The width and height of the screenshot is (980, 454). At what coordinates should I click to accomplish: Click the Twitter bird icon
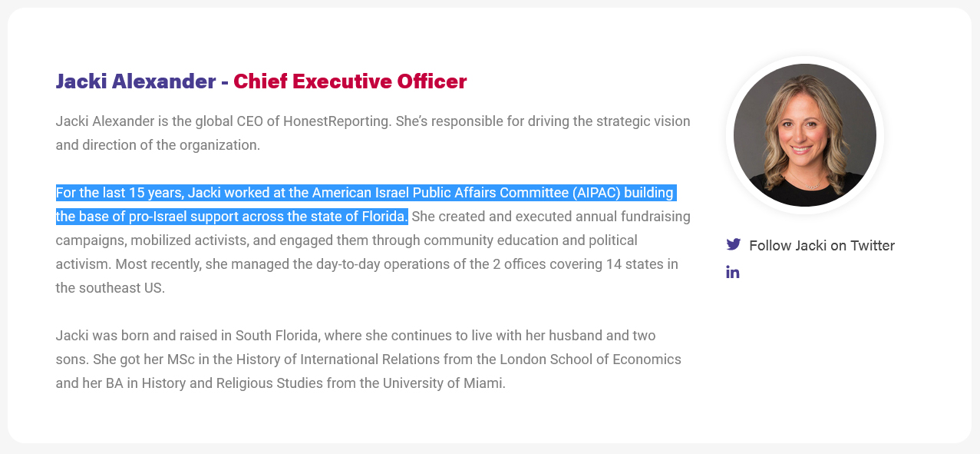(x=734, y=245)
